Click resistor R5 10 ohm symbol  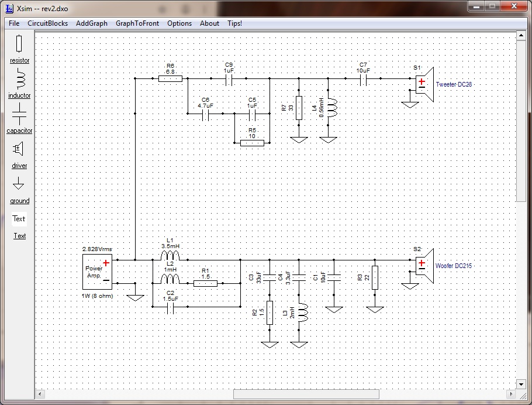click(252, 143)
